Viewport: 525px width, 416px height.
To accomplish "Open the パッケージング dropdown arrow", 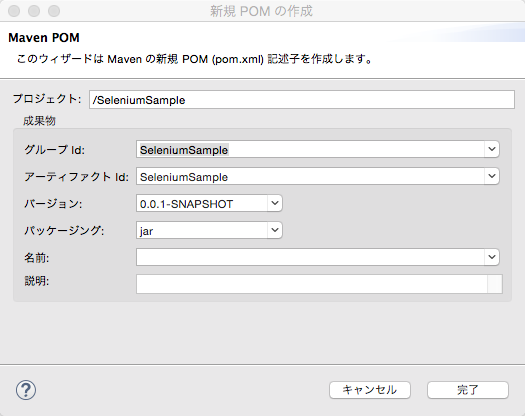I will pyautogui.click(x=275, y=230).
